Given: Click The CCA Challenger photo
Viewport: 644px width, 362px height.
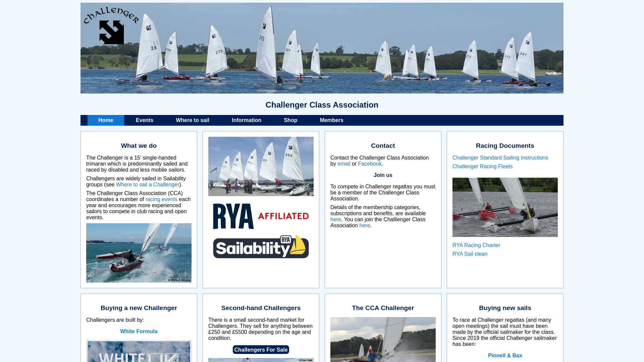Looking at the screenshot, I should tap(383, 340).
